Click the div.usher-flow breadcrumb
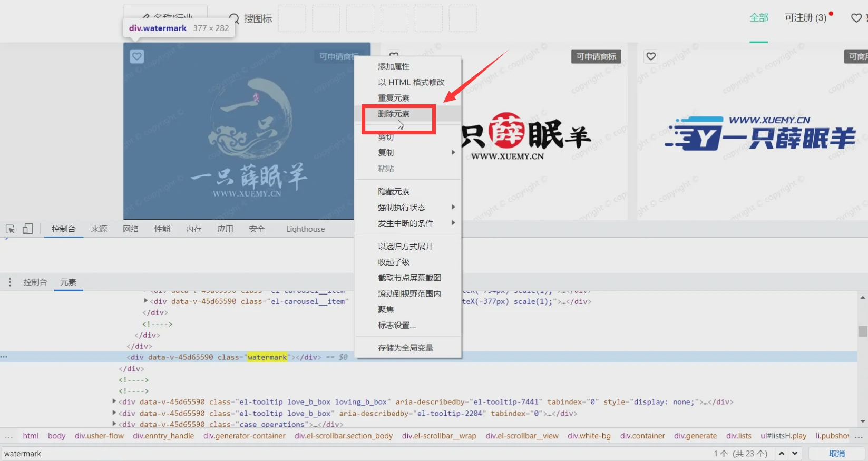 99,436
